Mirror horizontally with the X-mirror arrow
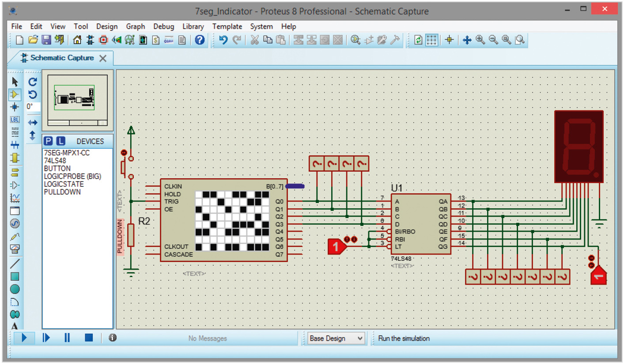Viewport: 624px width, 364px height. 33,122
